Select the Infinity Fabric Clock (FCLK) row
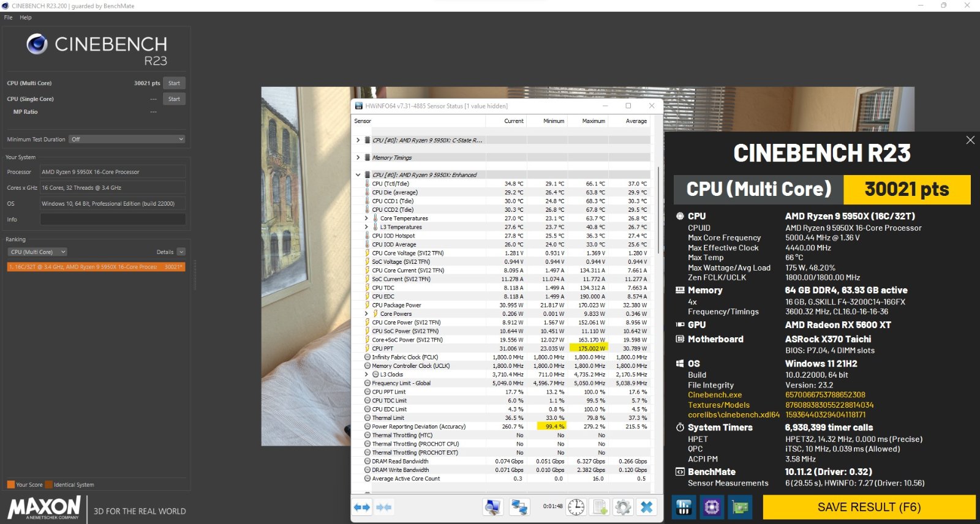This screenshot has width=980, height=524. pyautogui.click(x=502, y=357)
